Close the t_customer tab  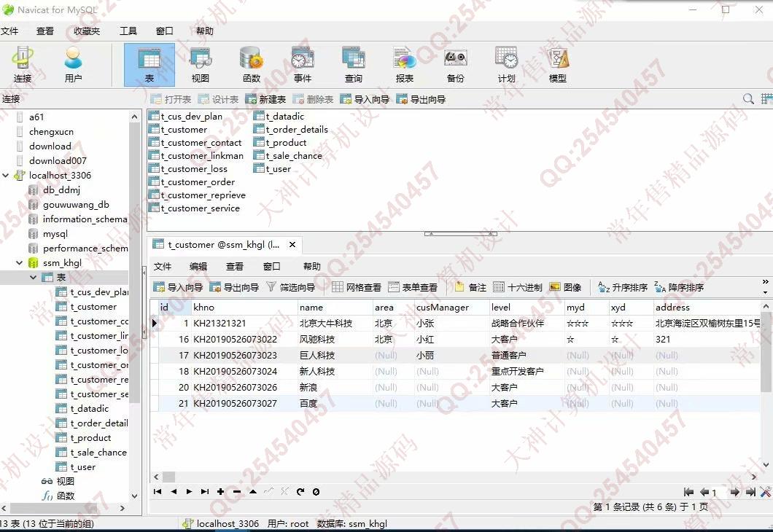(x=292, y=245)
